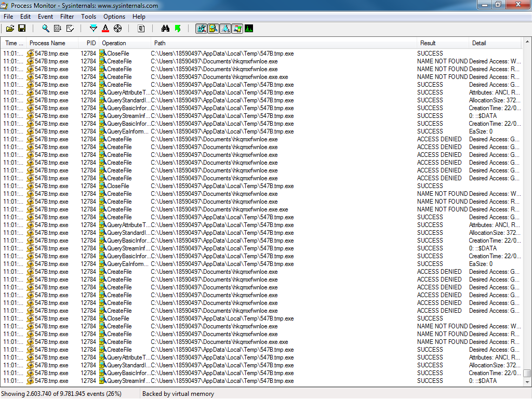Viewport: 532px width, 399px height.
Task: Clear the display using the eraser icon
Action: [70, 29]
